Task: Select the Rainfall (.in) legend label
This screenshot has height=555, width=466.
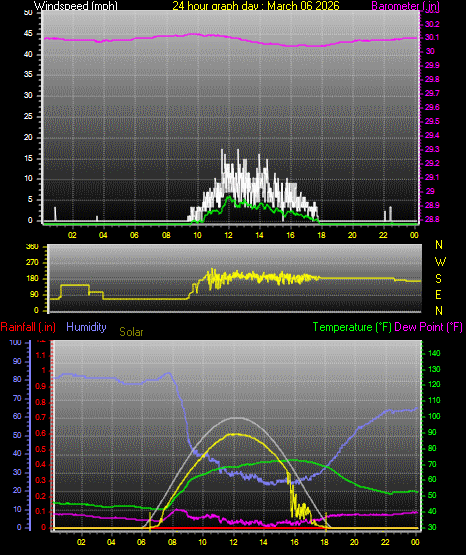Action: (x=28, y=327)
